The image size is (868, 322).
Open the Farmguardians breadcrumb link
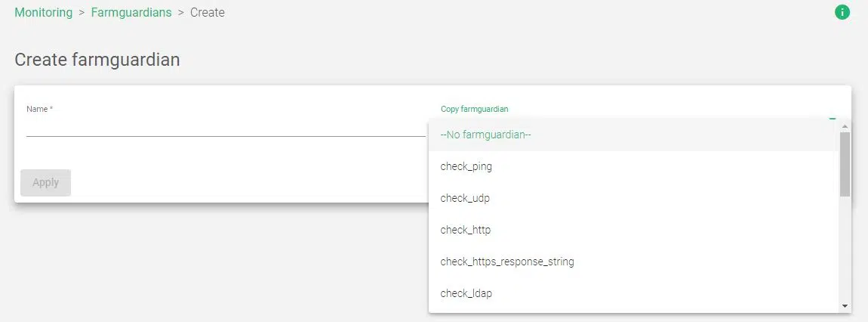click(131, 12)
